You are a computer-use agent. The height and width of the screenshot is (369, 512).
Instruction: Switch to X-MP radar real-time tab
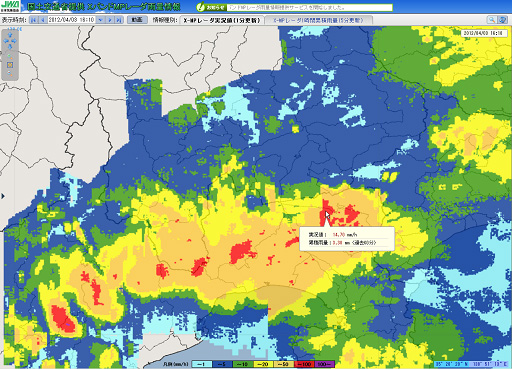click(222, 20)
